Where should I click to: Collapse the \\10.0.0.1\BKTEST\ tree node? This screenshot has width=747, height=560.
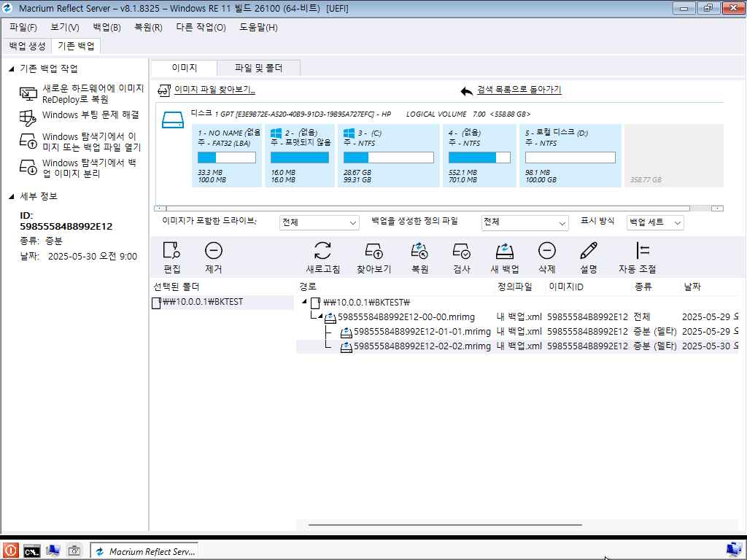click(x=304, y=301)
